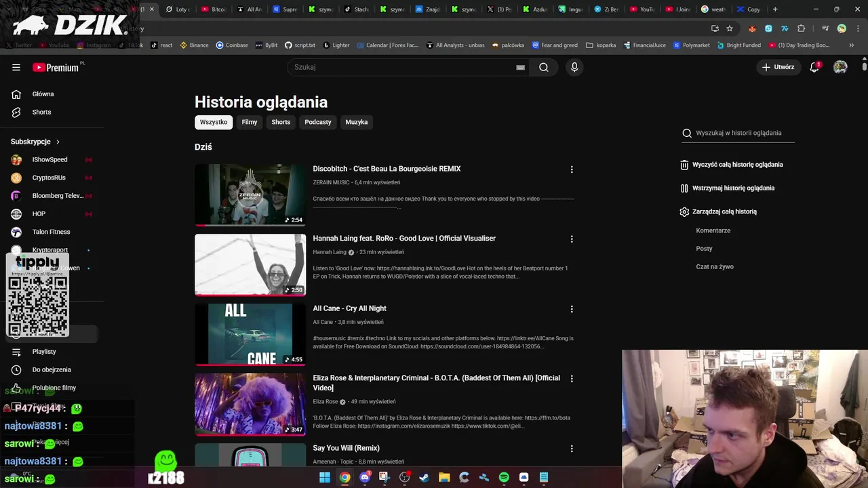Open Zarządzaj całą historią
The height and width of the screenshot is (488, 868).
click(718, 211)
